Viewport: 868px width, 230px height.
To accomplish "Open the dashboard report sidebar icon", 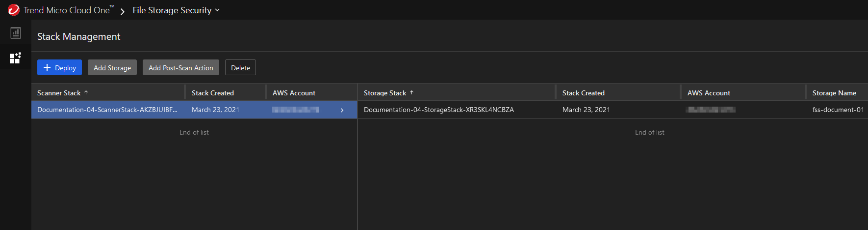I will tap(16, 33).
